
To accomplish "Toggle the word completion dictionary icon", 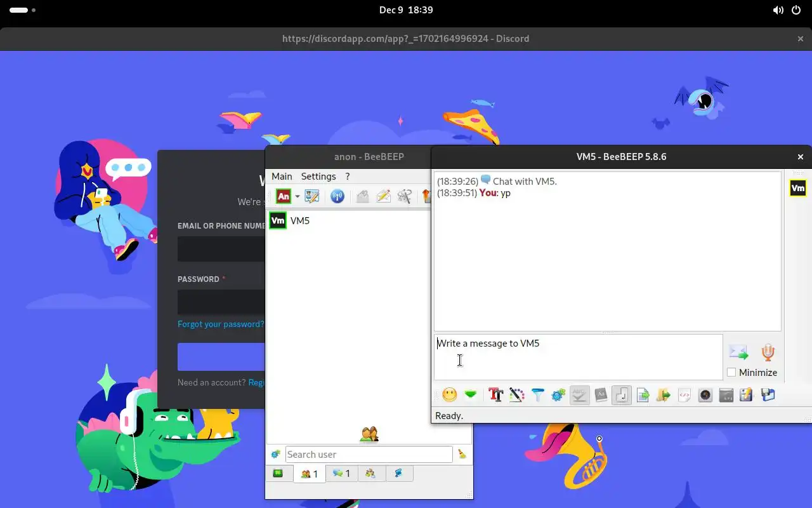I will click(601, 395).
